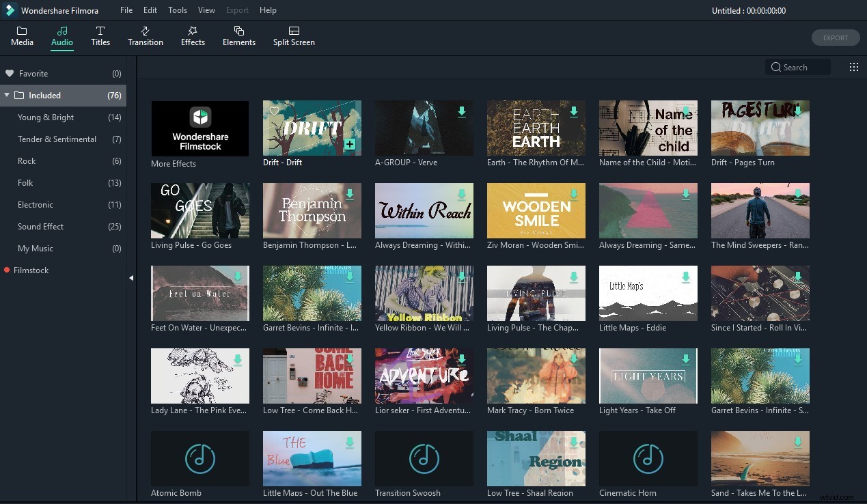Click inside the Search field

[x=799, y=66]
